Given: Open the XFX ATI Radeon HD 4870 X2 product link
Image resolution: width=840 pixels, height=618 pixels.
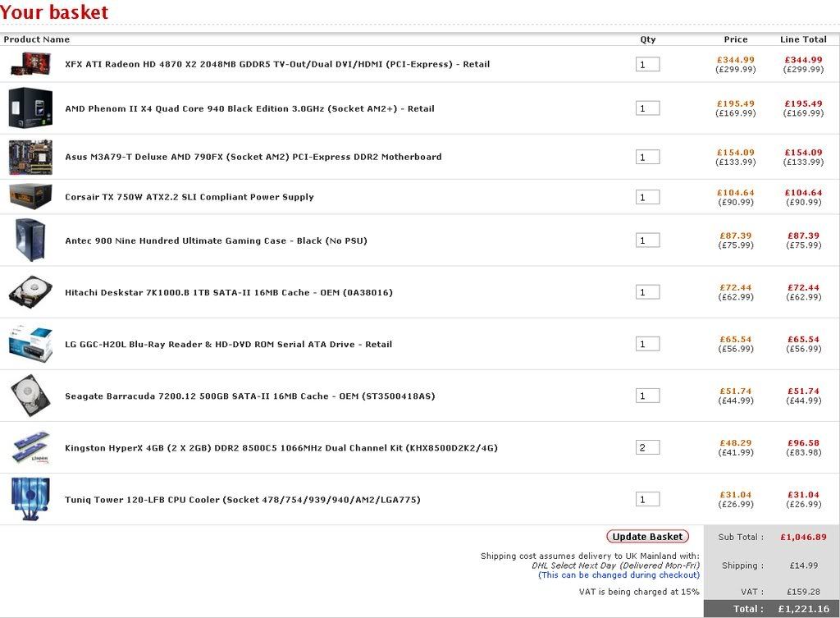Looking at the screenshot, I should [x=277, y=64].
